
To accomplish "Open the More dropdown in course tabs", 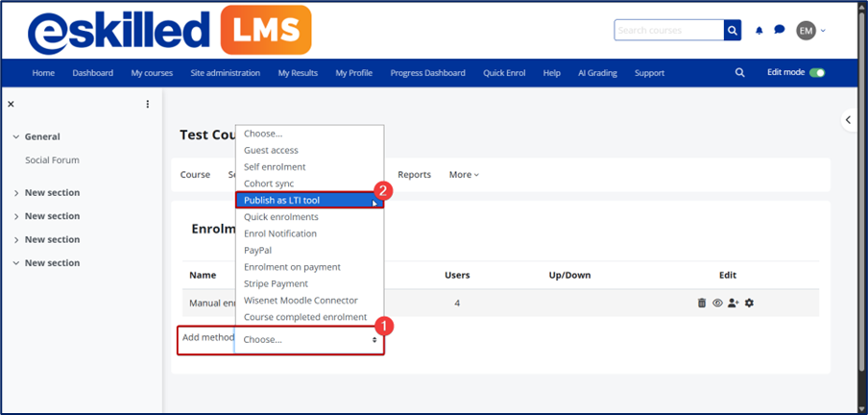I will point(464,175).
